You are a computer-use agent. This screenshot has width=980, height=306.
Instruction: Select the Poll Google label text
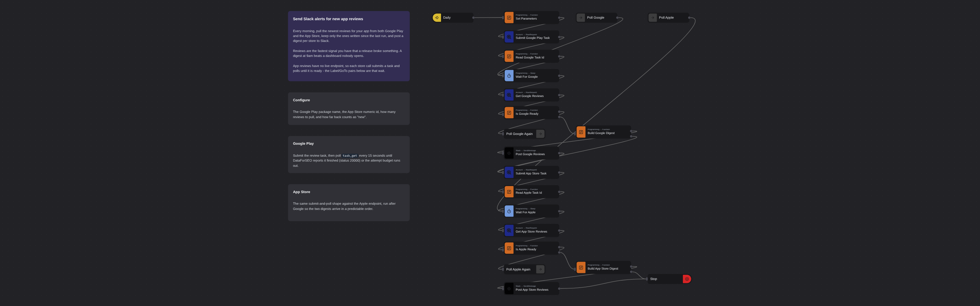coord(595,17)
